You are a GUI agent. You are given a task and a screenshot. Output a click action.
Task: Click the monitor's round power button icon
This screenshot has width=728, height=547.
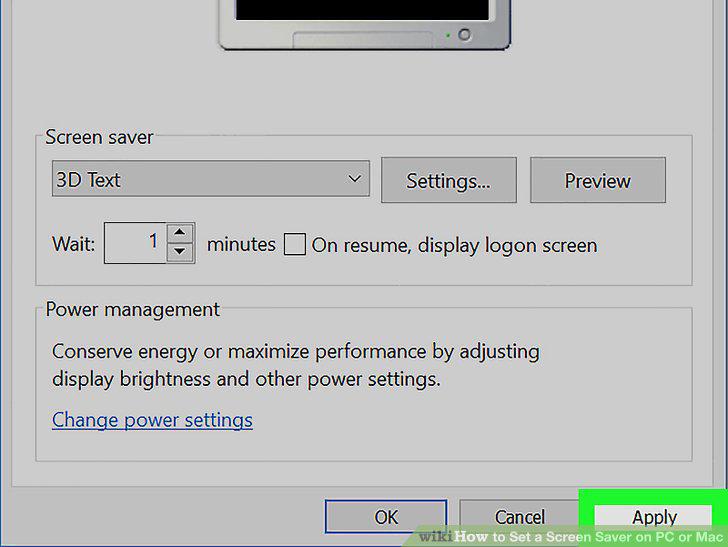pos(464,35)
